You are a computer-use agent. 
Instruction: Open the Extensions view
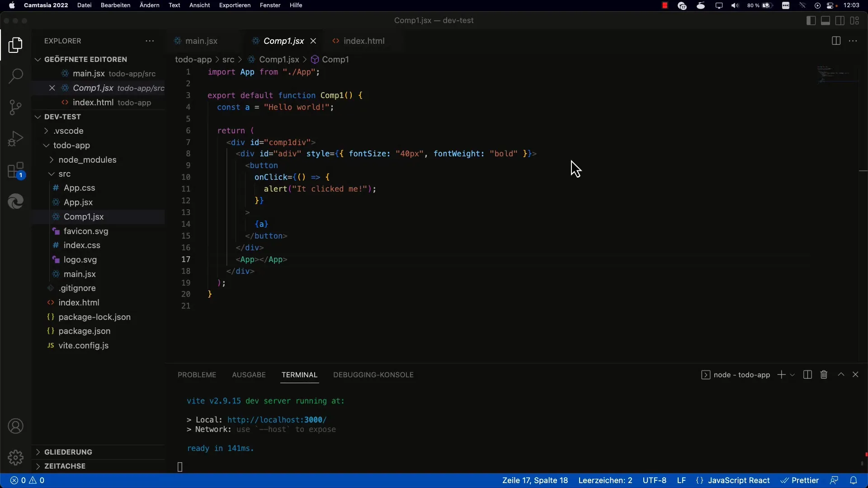16,170
